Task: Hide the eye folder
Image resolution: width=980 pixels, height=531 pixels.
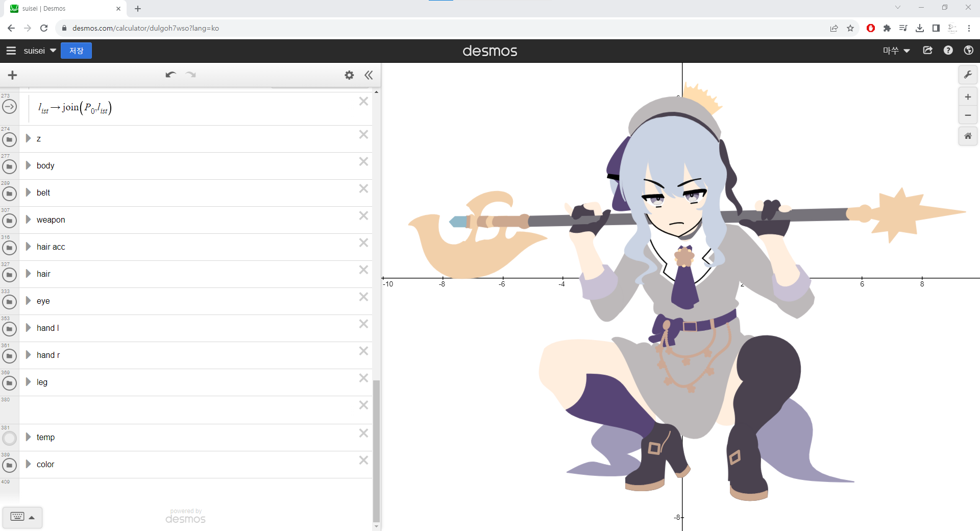Action: (x=9, y=302)
